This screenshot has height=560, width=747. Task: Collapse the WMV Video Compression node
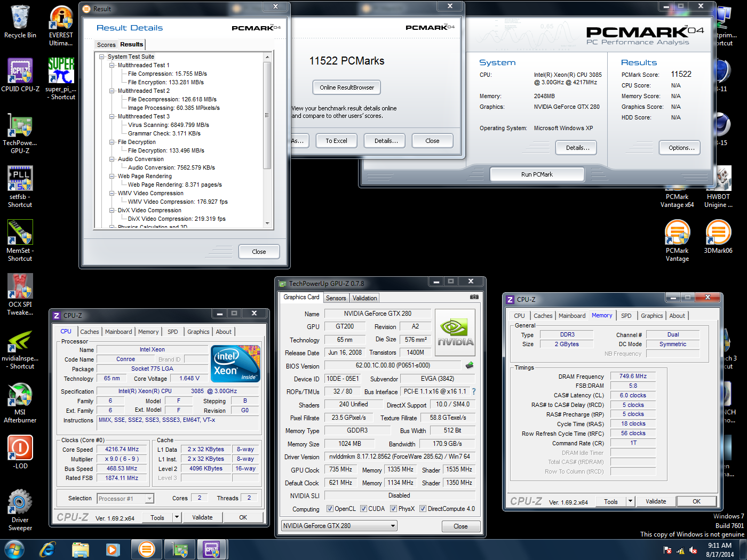[112, 193]
